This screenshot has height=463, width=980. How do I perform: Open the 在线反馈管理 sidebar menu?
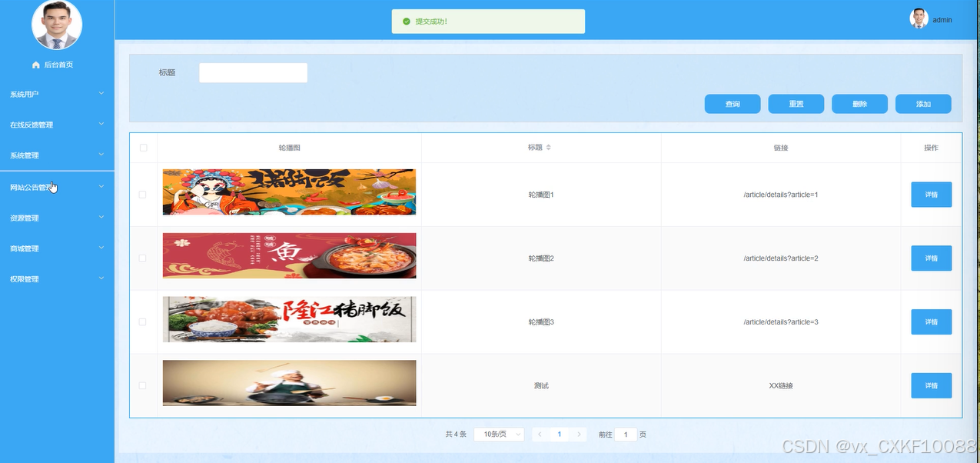(x=57, y=125)
